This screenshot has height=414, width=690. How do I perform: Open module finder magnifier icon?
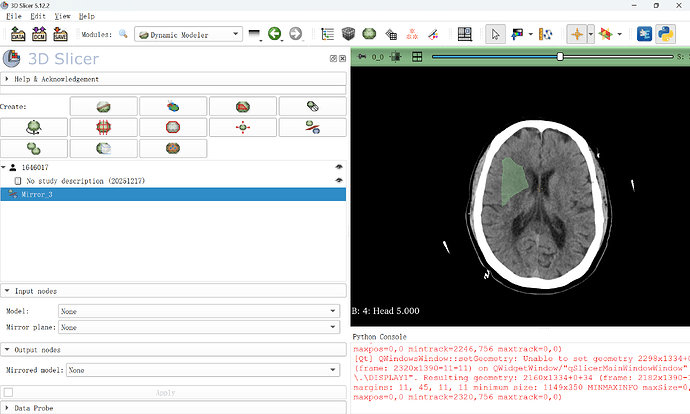tap(123, 34)
